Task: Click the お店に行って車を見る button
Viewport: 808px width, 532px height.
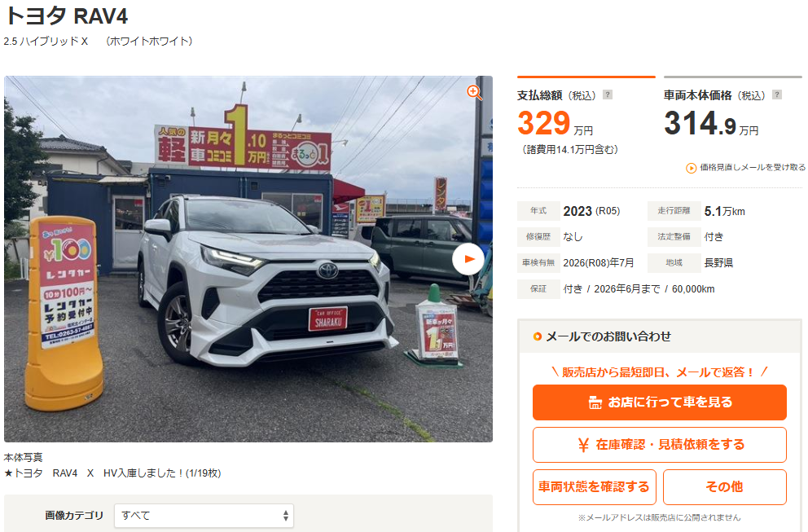Action: [x=660, y=402]
